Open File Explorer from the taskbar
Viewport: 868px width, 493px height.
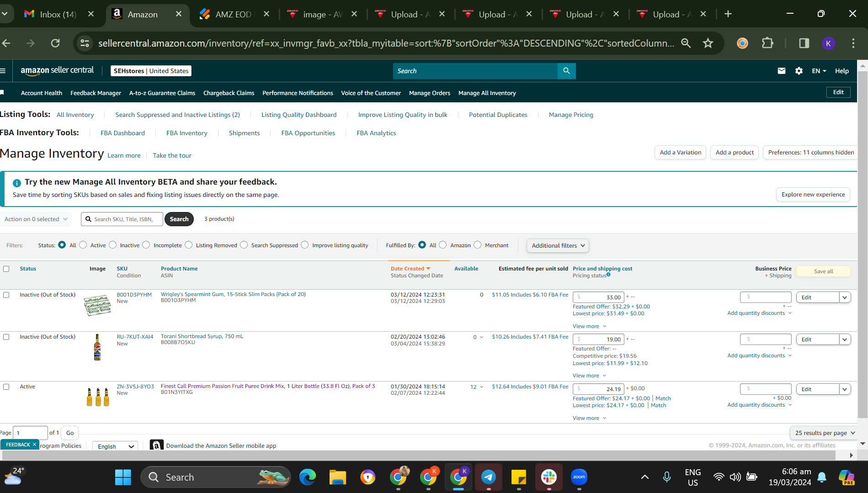[x=338, y=477]
